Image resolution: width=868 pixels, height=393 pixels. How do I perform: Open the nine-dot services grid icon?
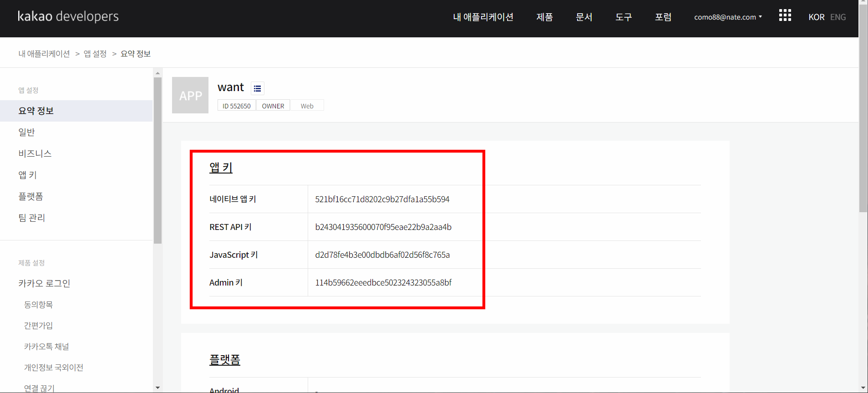point(785,15)
